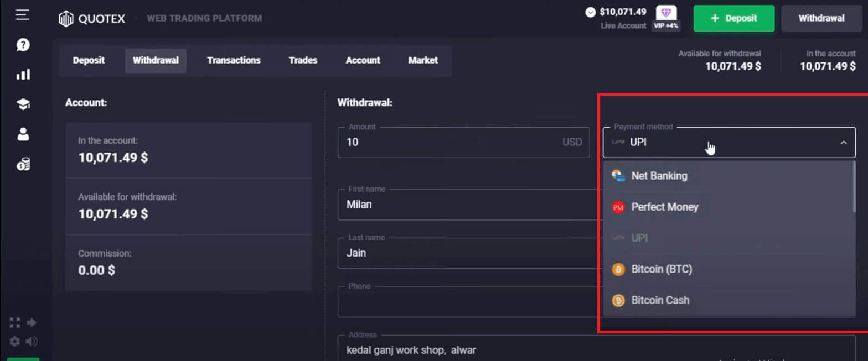Click the Quotex logo
Viewport: 868px width, 361px height.
click(91, 19)
